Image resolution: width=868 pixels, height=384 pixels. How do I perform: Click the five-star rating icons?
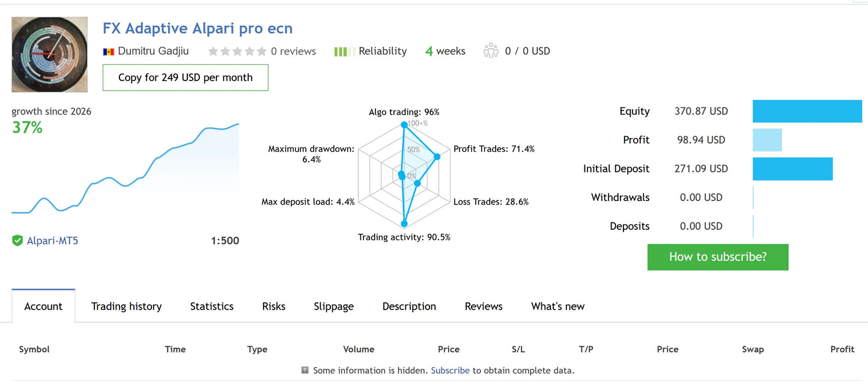237,52
